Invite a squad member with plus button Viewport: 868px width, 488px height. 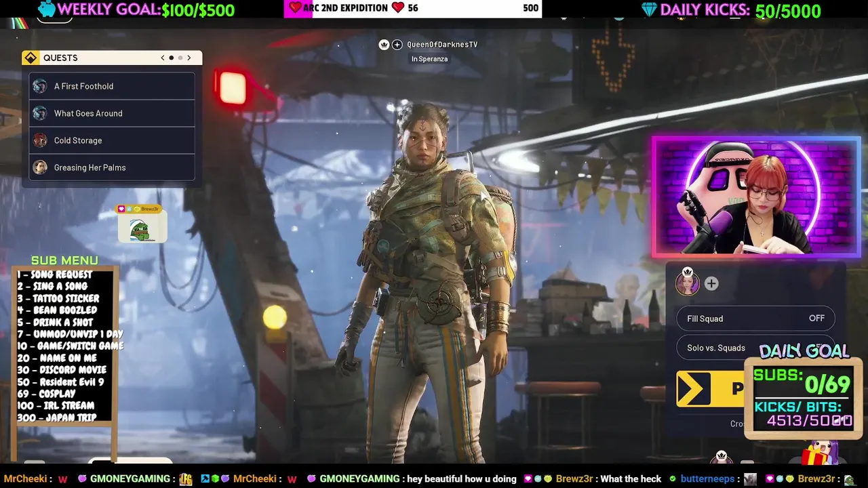pyautogui.click(x=711, y=284)
